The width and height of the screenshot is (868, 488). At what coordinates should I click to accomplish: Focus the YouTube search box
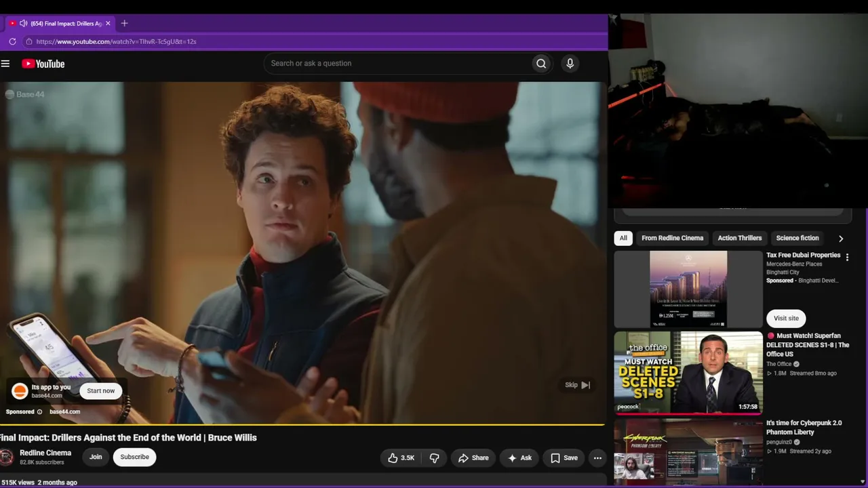[x=397, y=64]
